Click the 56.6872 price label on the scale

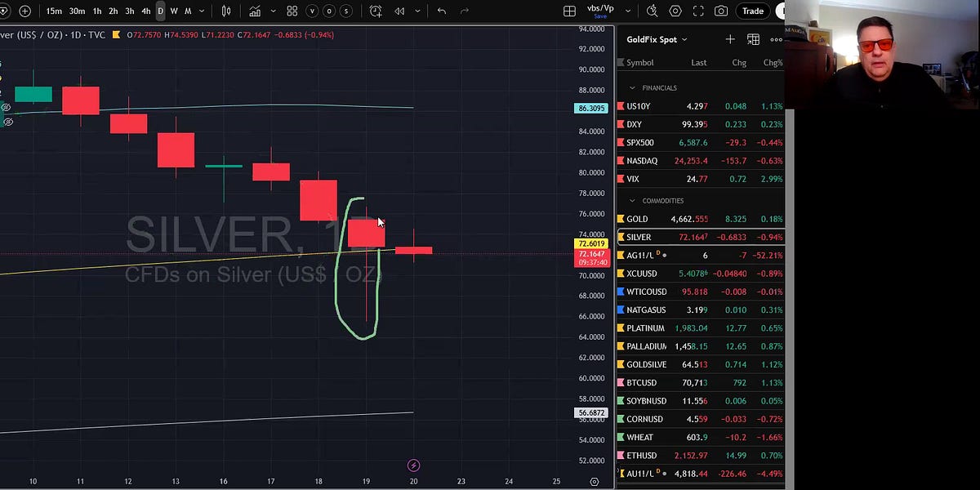(591, 412)
